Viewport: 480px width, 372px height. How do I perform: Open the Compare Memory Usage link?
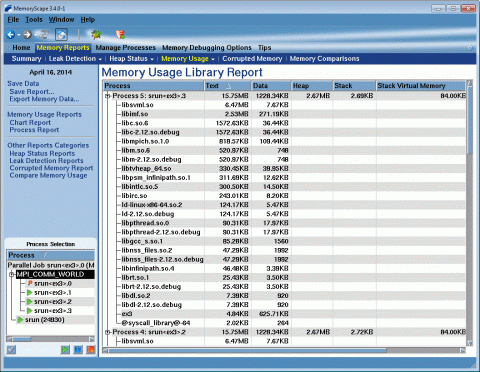pyautogui.click(x=48, y=175)
